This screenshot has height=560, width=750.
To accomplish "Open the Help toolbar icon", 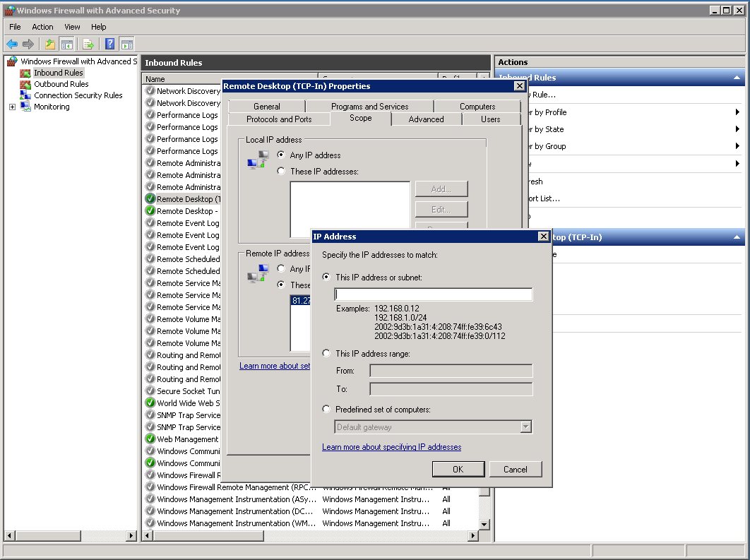I will [109, 44].
